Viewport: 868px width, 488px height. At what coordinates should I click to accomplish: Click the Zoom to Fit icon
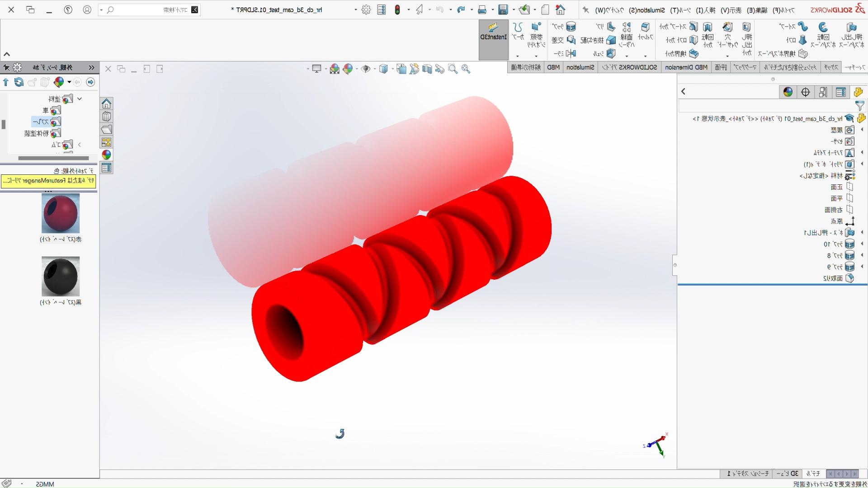[x=466, y=69]
